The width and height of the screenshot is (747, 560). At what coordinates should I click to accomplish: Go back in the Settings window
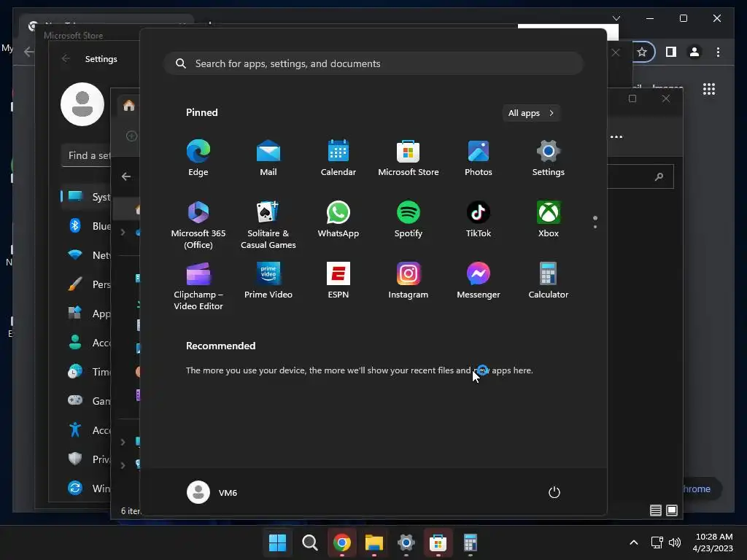coord(66,58)
